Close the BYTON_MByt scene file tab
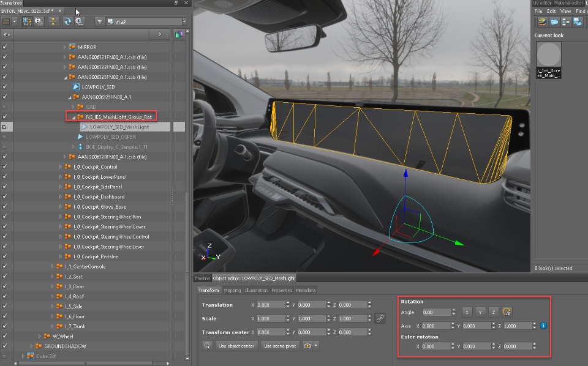This screenshot has width=588, height=366. pyautogui.click(x=59, y=11)
